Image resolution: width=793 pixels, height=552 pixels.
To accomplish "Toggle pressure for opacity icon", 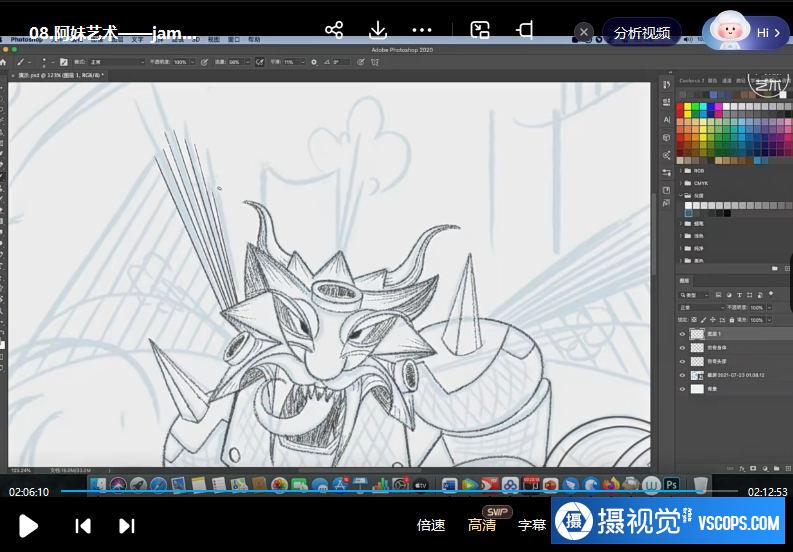I will pyautogui.click(x=204, y=62).
